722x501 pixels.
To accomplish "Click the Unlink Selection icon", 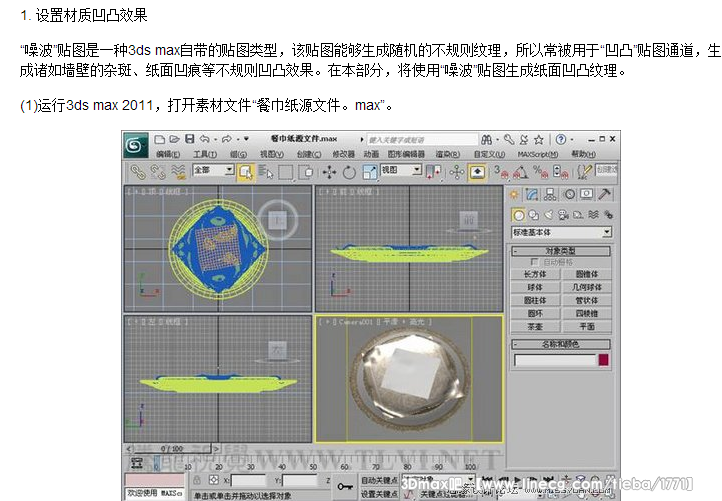I will point(157,172).
